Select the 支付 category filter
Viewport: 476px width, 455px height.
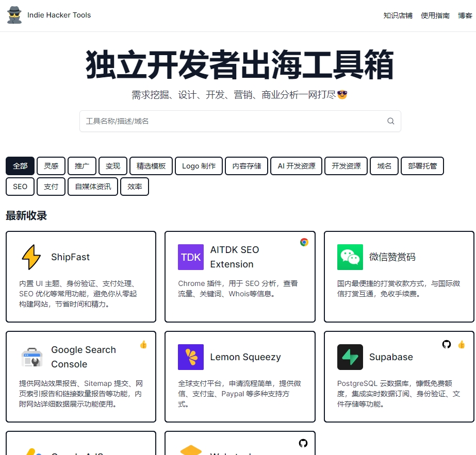(x=51, y=187)
